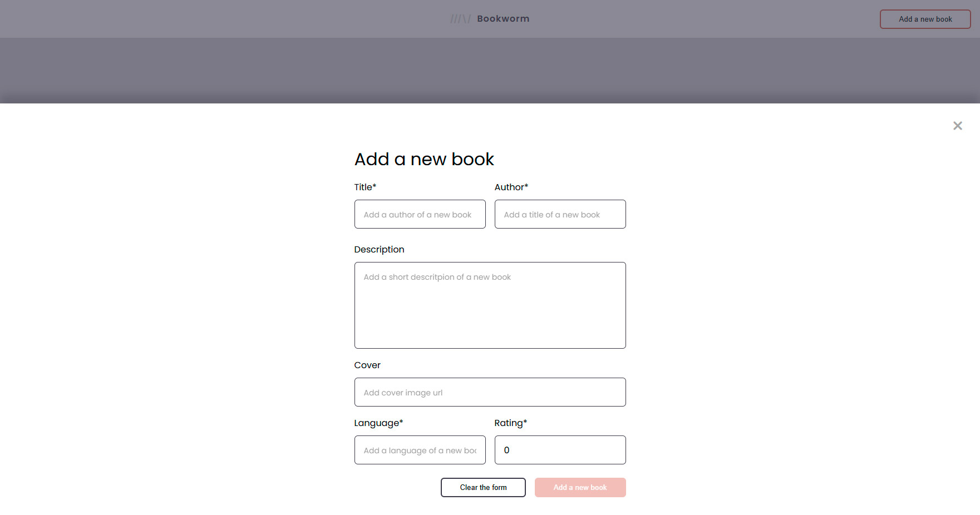
Task: Focus the Title input field
Action: [420, 214]
